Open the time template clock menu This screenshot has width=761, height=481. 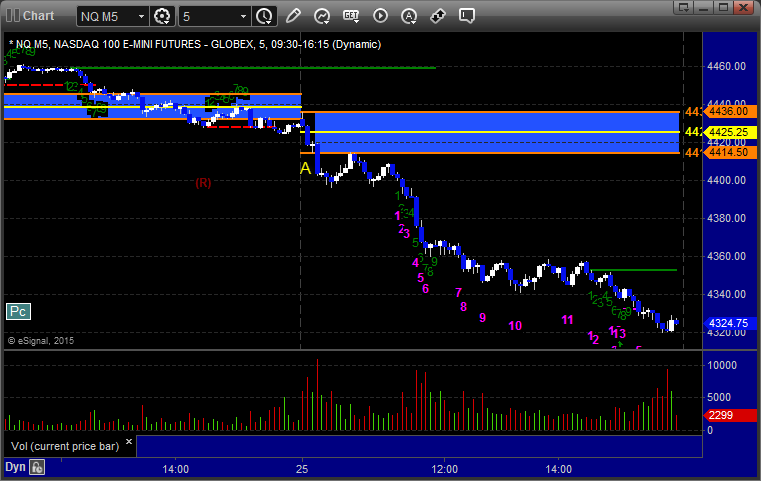265,16
